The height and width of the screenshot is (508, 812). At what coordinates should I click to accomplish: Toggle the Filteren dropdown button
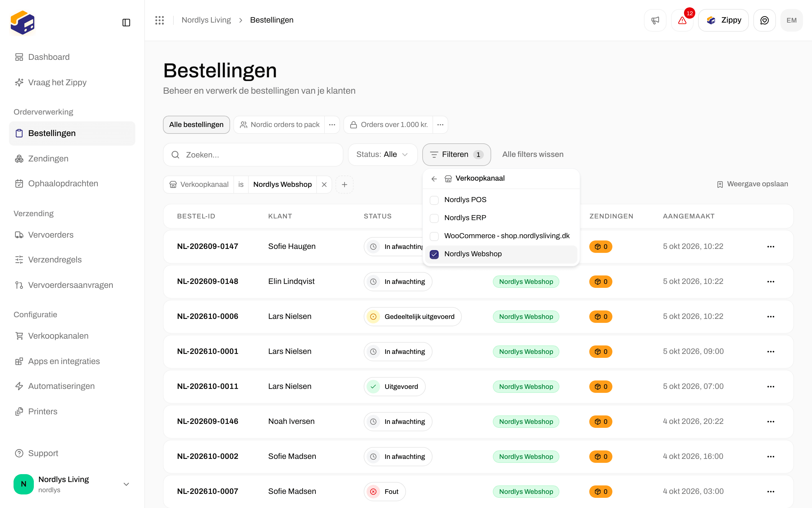(x=456, y=155)
